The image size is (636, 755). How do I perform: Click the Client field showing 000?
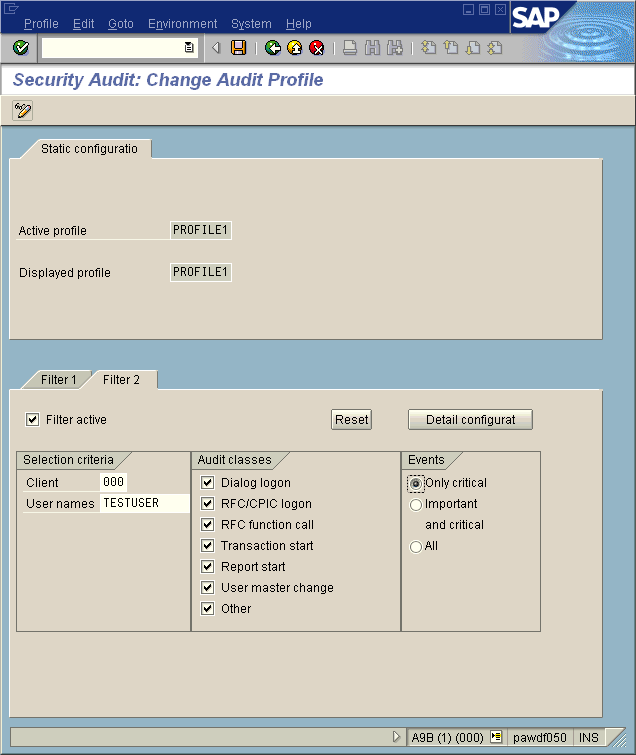[x=114, y=482]
